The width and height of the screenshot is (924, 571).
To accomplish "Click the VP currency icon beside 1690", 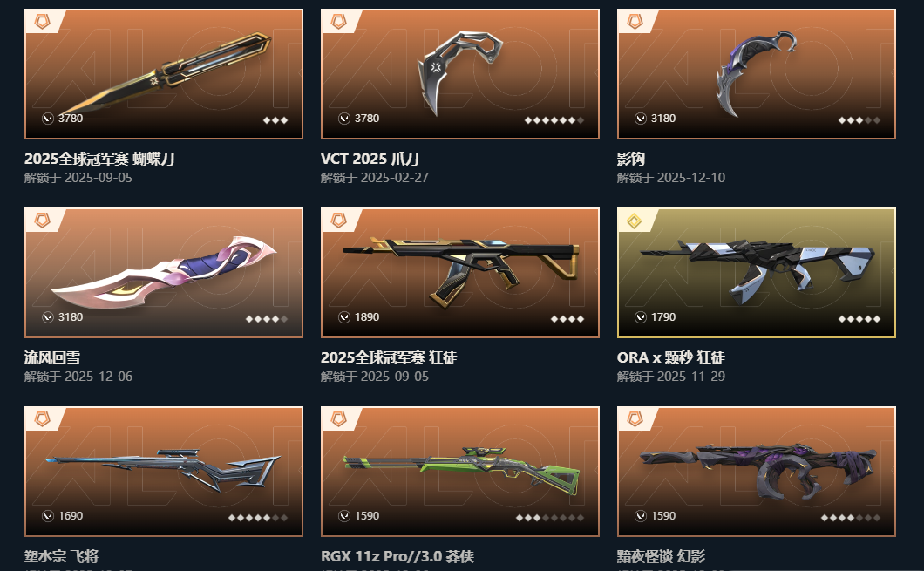I will 48,515.
